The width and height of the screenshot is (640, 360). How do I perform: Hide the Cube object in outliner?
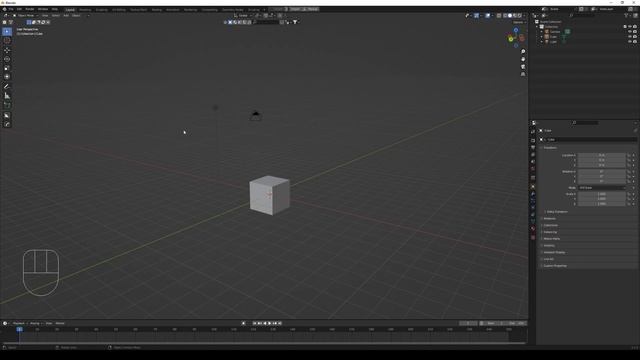630,36
